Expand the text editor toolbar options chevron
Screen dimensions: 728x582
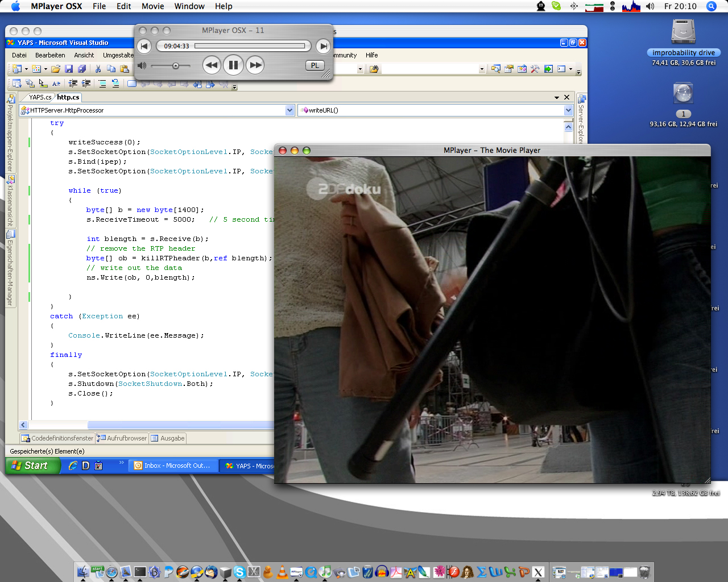[x=234, y=87]
